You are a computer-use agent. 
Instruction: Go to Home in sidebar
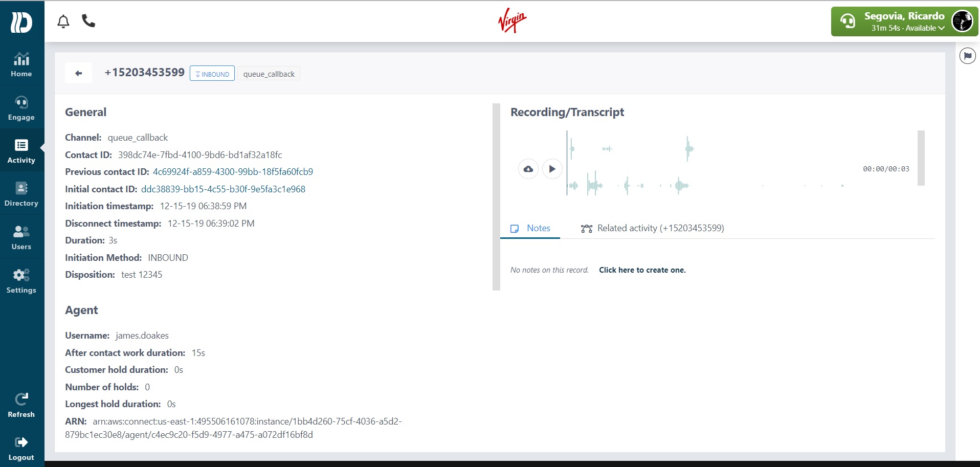coord(21,65)
